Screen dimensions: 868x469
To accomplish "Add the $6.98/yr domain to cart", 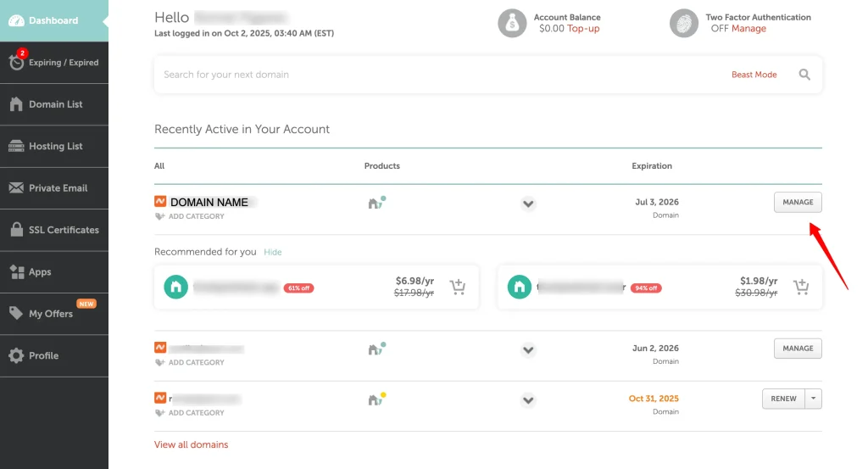I will pos(458,287).
